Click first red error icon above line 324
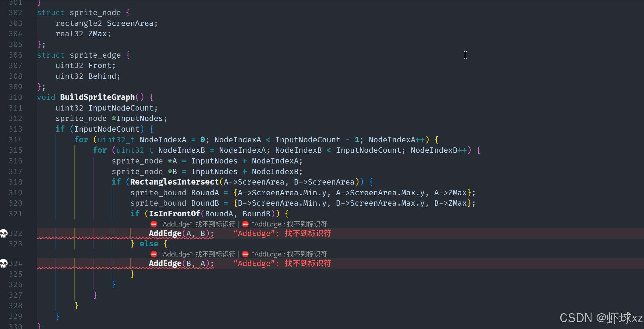Screen dimensions: 644x329 tap(153, 254)
